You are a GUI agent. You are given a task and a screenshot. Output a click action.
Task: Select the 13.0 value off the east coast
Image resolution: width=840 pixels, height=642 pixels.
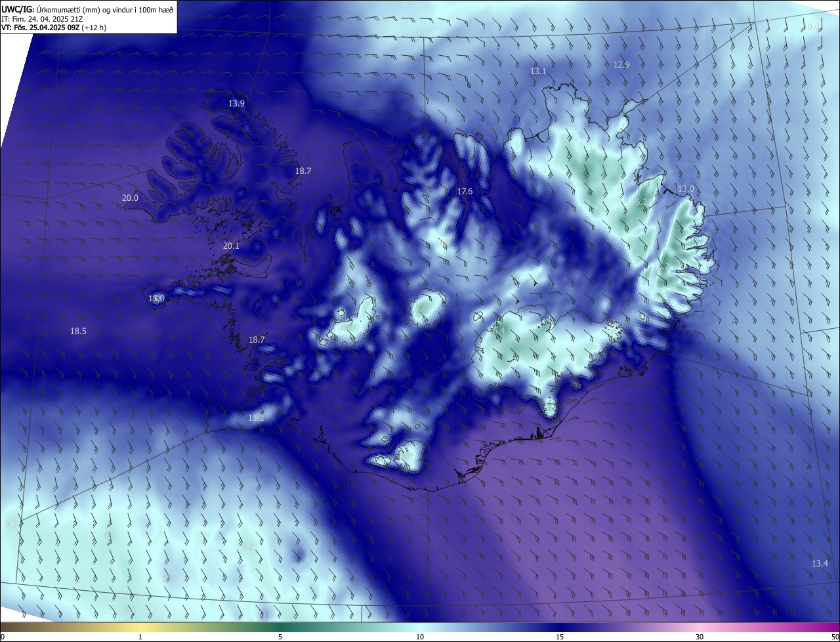(x=686, y=188)
